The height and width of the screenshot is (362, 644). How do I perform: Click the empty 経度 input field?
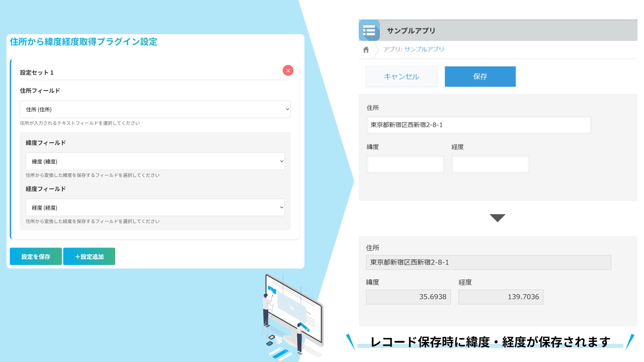[x=490, y=164]
